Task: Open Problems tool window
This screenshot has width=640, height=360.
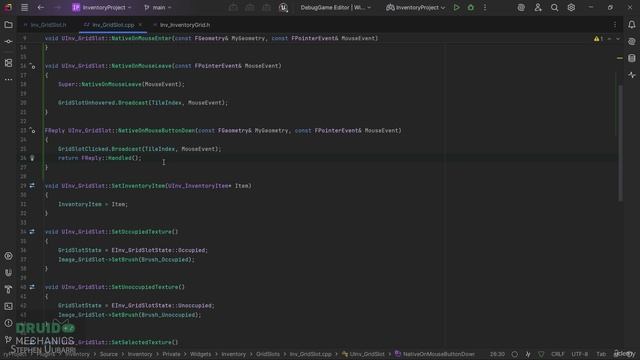Action: [x=8, y=323]
